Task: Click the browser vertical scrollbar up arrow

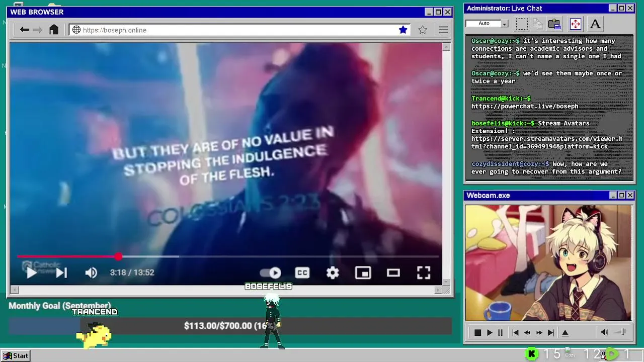Action: click(x=446, y=47)
